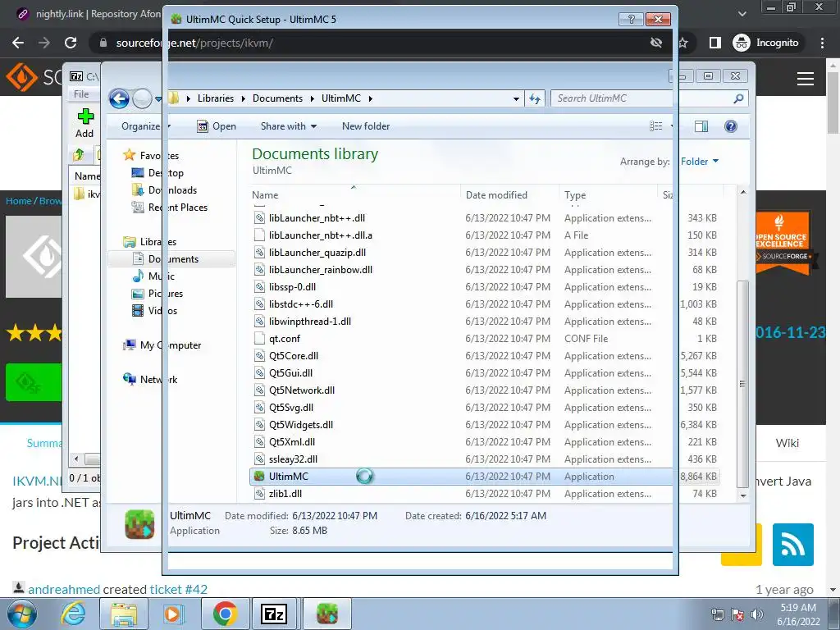Click the blue RSS feed icon
Image resolution: width=840 pixels, height=630 pixels.
(793, 545)
